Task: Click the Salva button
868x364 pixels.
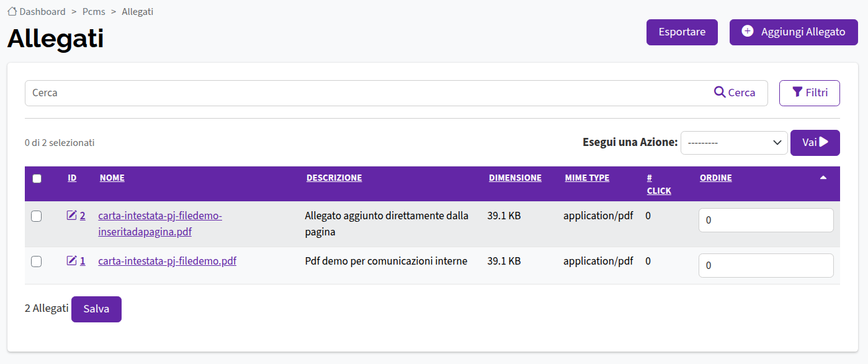Action: pyautogui.click(x=96, y=309)
